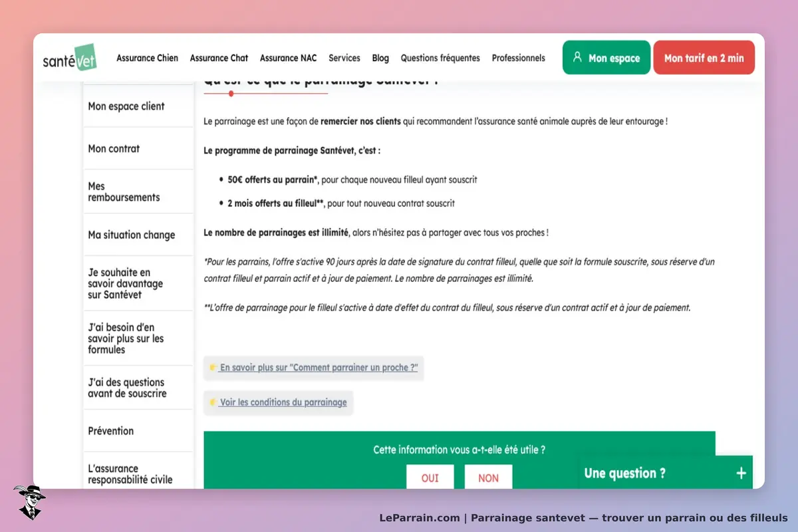The image size is (798, 532).
Task: Click Le nombre de parrainages est illimité text
Action: [275, 233]
